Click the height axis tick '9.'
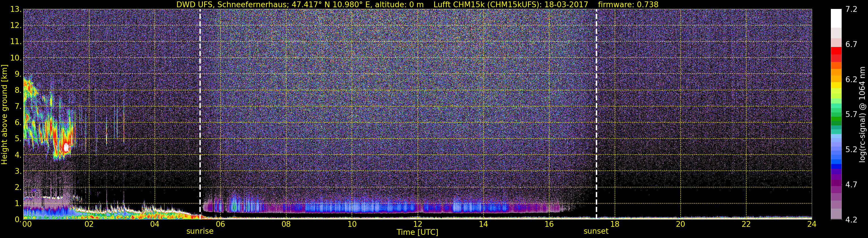This screenshot has height=238, width=868. click(18, 74)
